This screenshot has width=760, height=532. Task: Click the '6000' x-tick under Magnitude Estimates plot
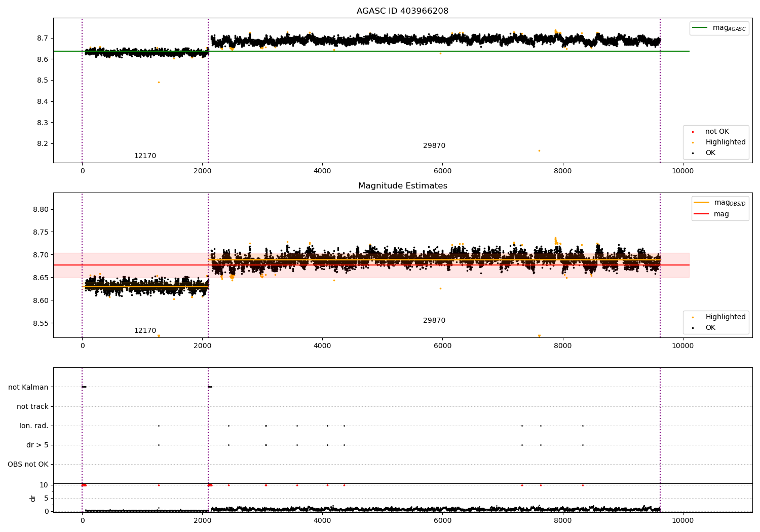pos(442,346)
